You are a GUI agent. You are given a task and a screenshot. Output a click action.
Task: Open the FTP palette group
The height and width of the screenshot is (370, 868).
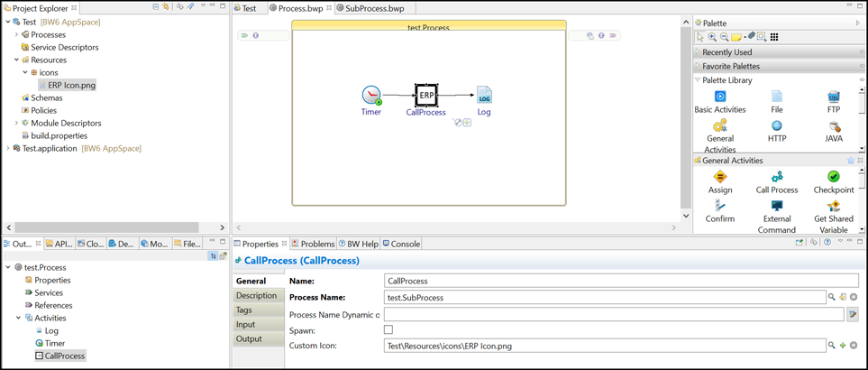point(833,97)
